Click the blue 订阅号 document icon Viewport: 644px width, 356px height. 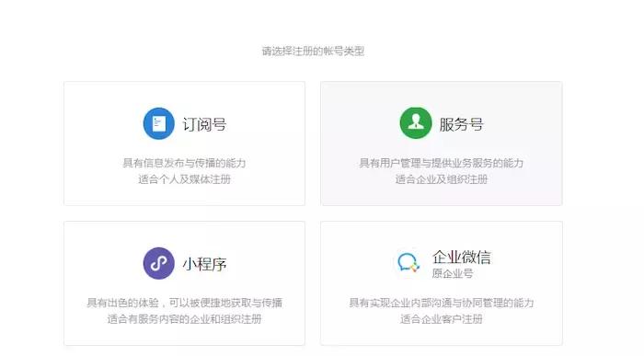(x=159, y=123)
